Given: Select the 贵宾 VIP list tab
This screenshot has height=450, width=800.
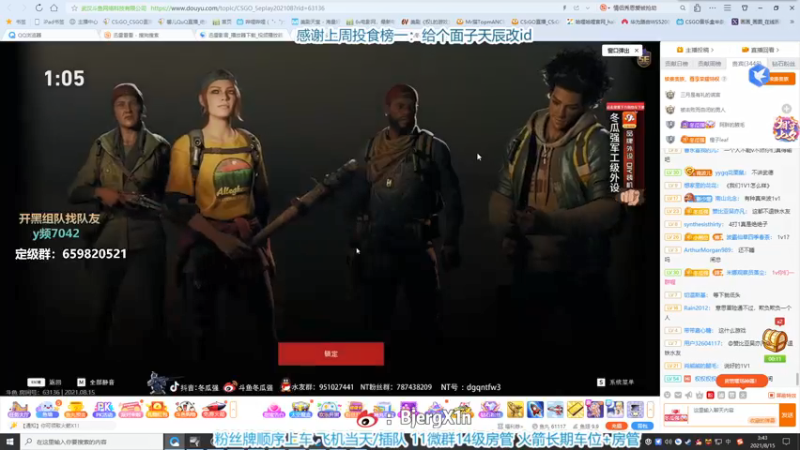Looking at the screenshot, I should 746,64.
